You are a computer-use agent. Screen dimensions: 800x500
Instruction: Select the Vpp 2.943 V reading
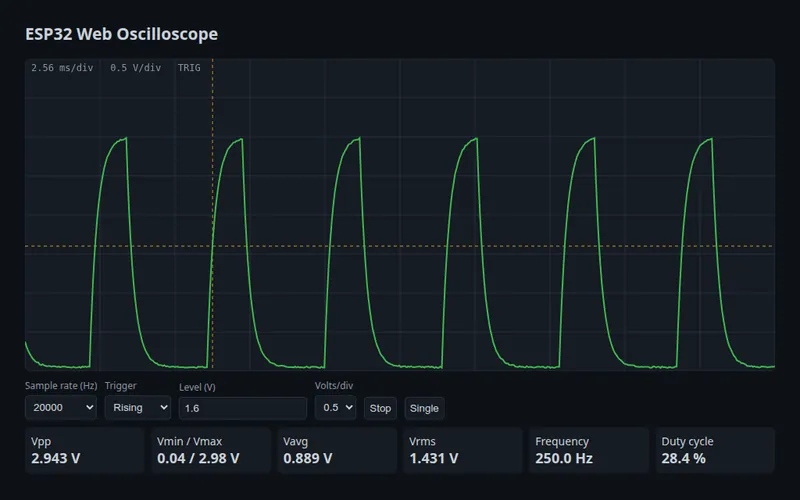pos(85,451)
